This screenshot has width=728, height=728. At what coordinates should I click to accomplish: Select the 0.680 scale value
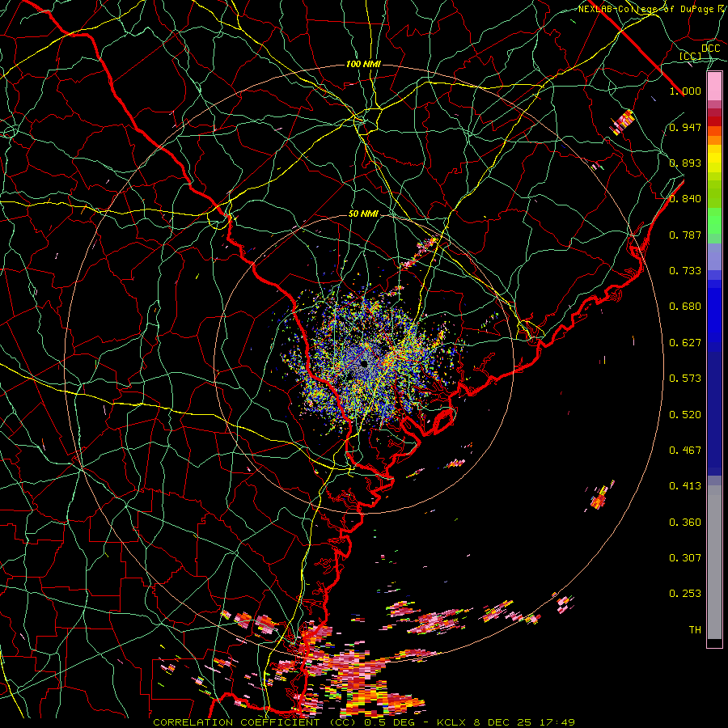click(685, 307)
